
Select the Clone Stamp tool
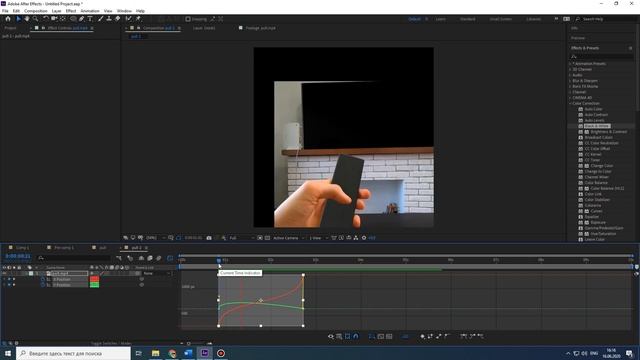(109, 19)
